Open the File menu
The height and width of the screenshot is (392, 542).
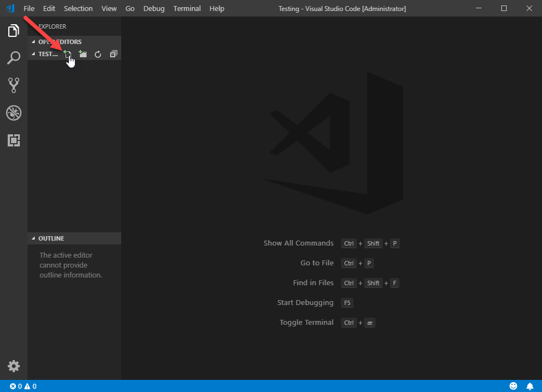coord(29,8)
